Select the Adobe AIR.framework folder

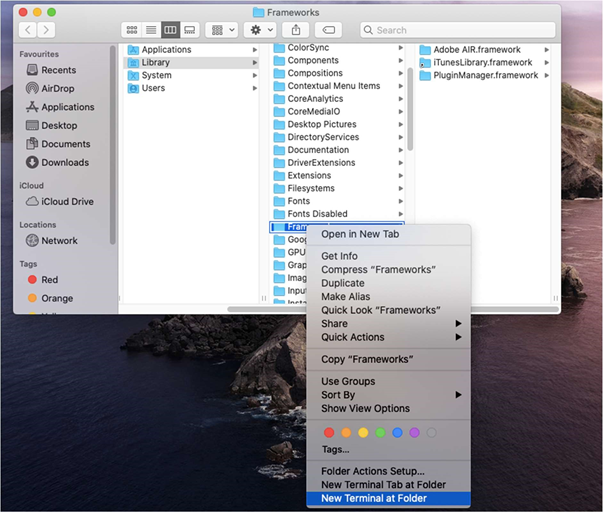coord(475,50)
